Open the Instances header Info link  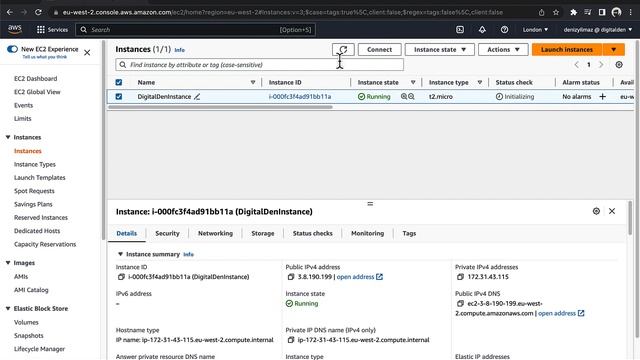point(180,50)
